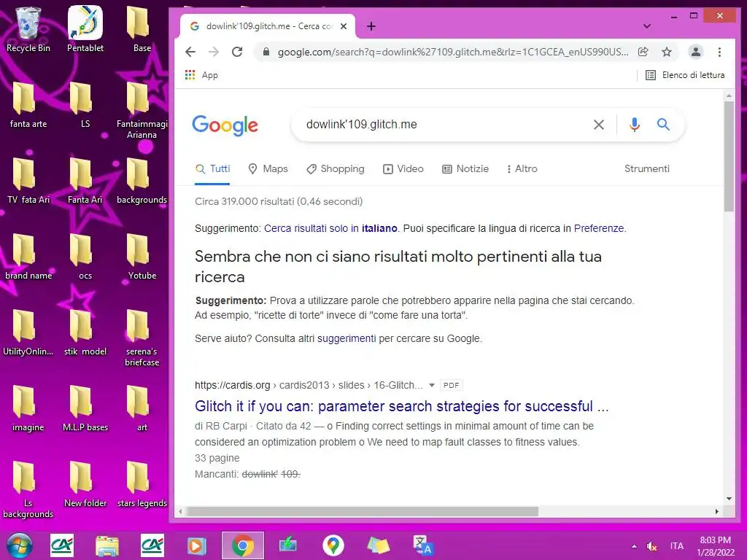Viewport: 747px width, 560px height.
Task: Open Chrome's three-dot menu
Action: (719, 52)
